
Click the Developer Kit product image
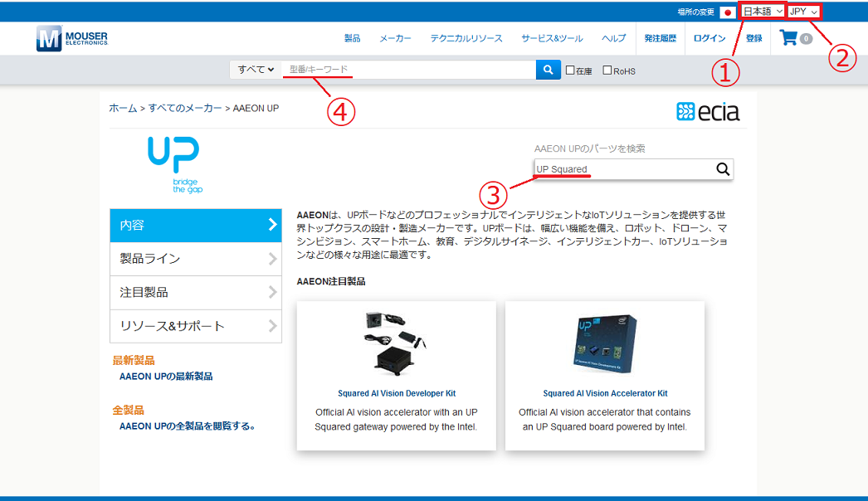coord(396,343)
